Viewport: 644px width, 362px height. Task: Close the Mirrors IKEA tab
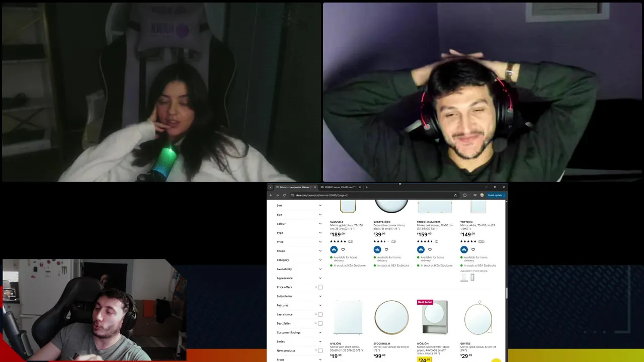click(x=315, y=187)
